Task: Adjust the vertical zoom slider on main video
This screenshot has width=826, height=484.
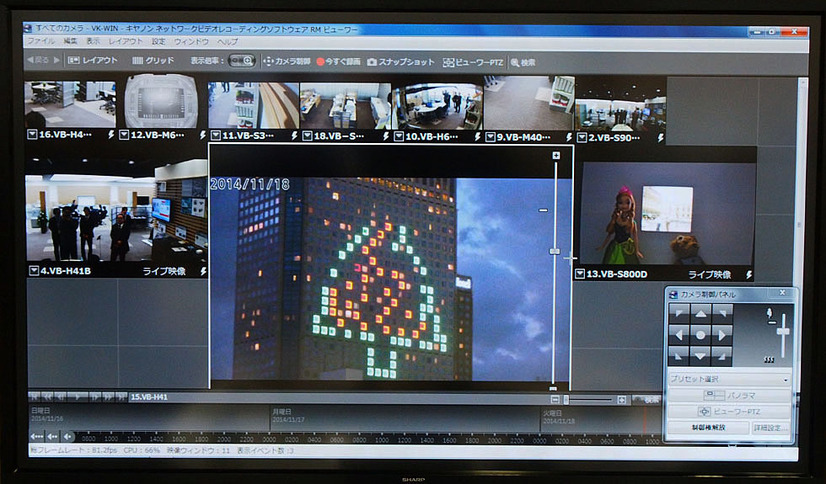Action: point(554,252)
